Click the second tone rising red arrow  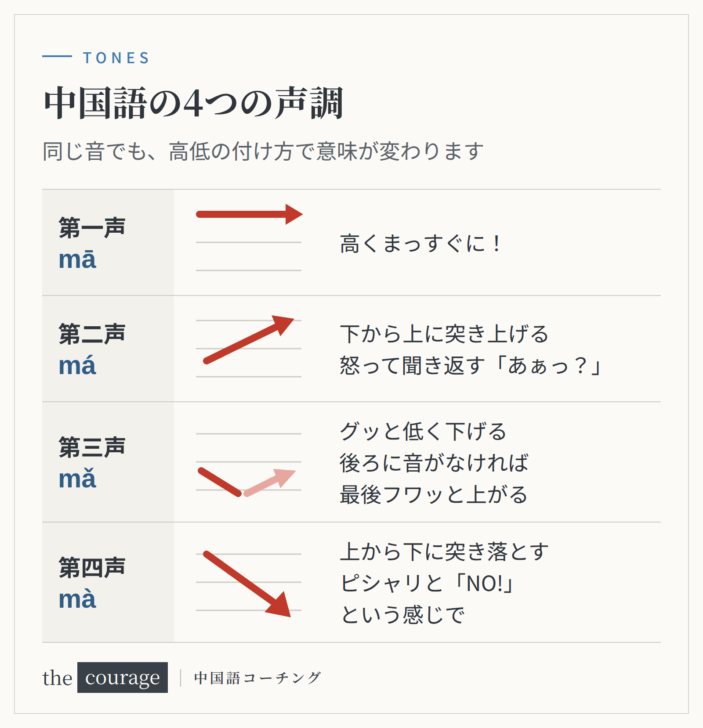point(249,340)
